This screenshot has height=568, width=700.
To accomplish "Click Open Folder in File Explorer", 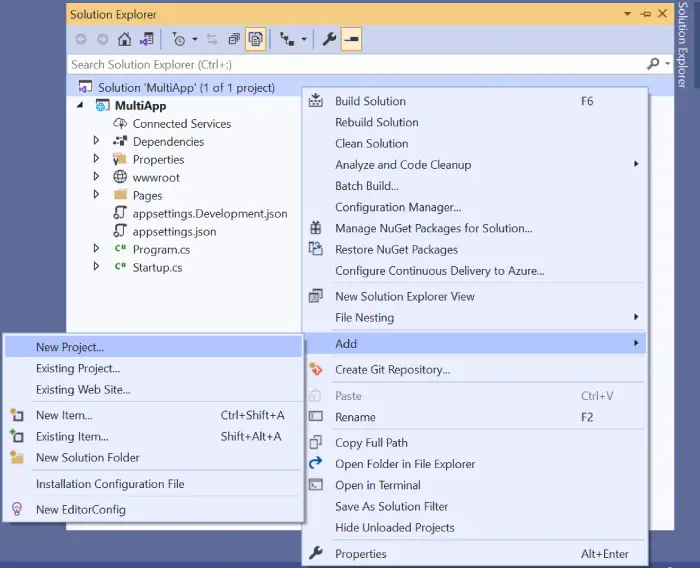I will coord(475,464).
